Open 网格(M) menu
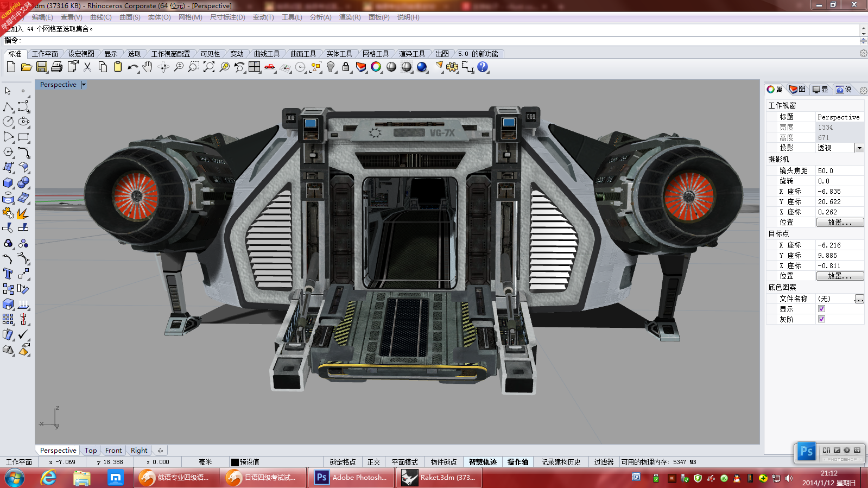868x488 pixels. click(x=190, y=17)
